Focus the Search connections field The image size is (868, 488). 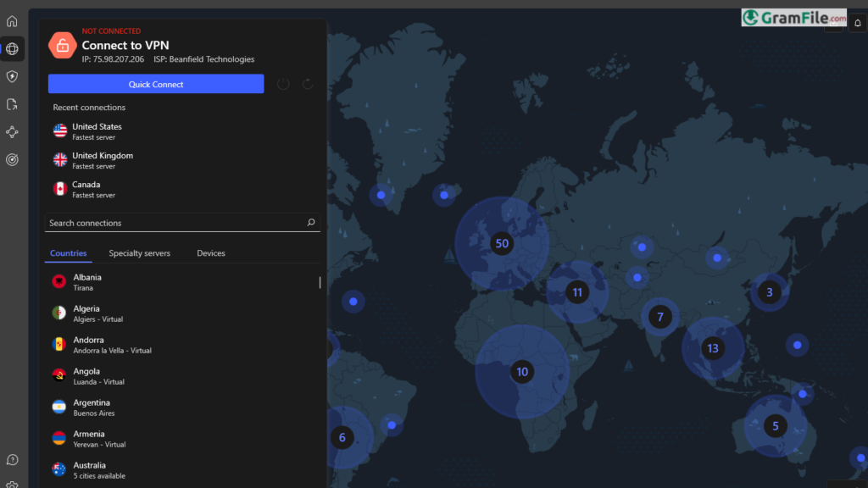[182, 223]
